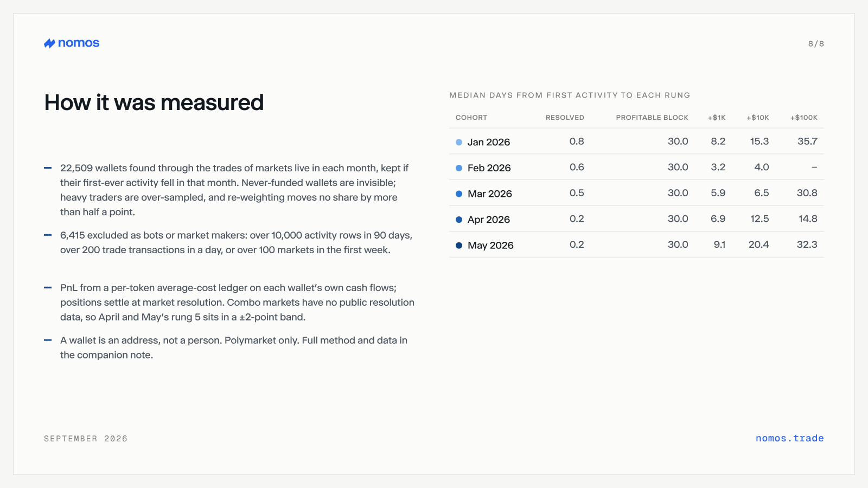Click the dash bullet before 6,415 excluded
Image resolution: width=868 pixels, height=488 pixels.
pos(48,235)
